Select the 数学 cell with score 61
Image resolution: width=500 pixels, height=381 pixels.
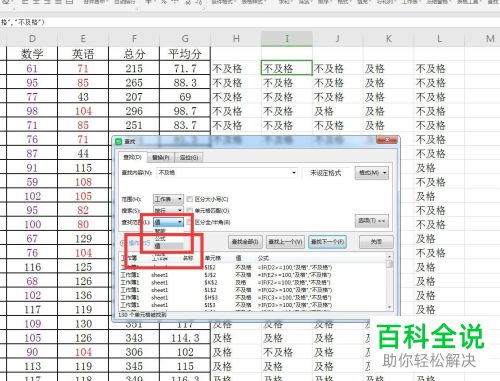point(32,68)
